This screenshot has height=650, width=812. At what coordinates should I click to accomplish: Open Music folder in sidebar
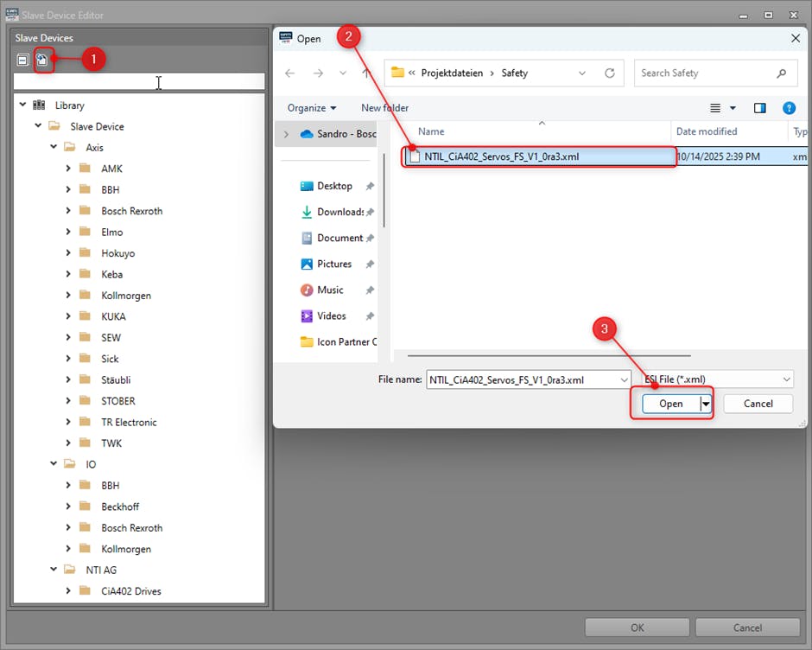(330, 290)
